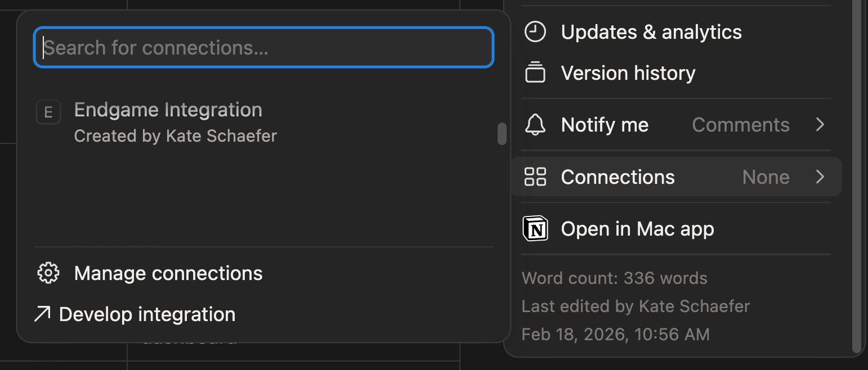Open the Notify me chevron arrow

pos(820,125)
